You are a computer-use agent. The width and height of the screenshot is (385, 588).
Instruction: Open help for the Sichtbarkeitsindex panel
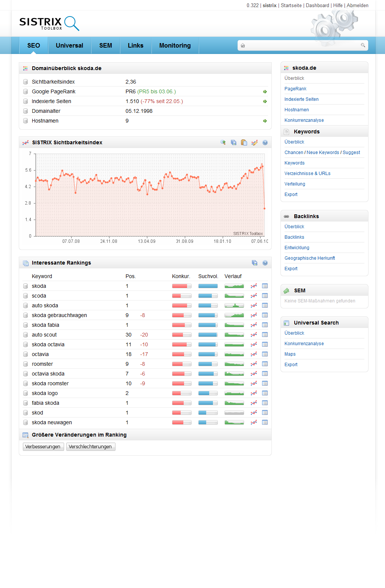[265, 142]
